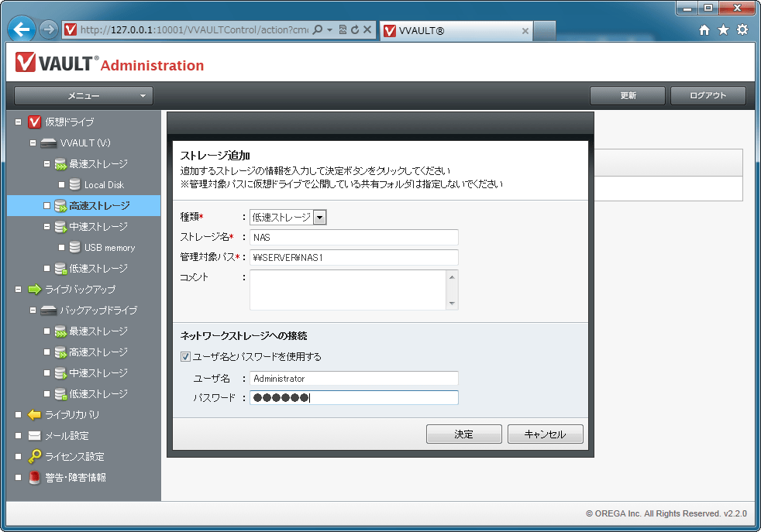The height and width of the screenshot is (532, 761).
Task: Click the パスワード input field
Action: point(354,398)
